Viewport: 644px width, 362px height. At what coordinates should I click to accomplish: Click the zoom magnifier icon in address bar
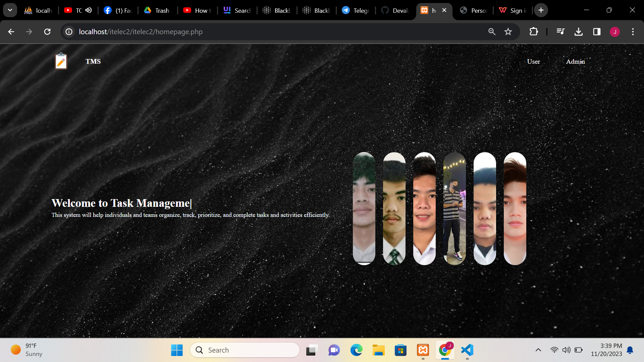coord(492,32)
